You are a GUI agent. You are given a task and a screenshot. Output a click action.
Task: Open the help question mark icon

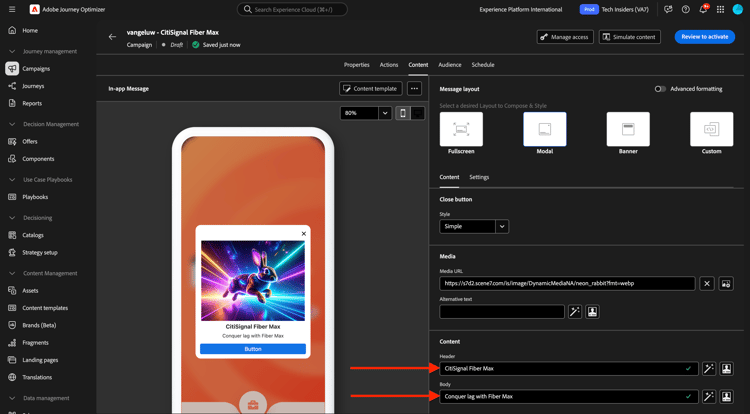pyautogui.click(x=685, y=10)
